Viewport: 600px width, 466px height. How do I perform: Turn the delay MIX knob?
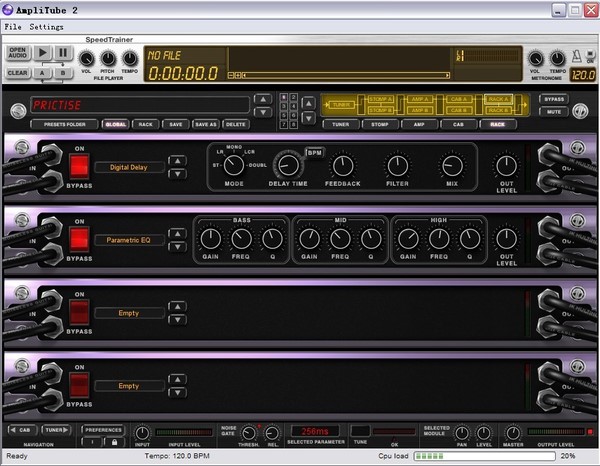[x=452, y=166]
